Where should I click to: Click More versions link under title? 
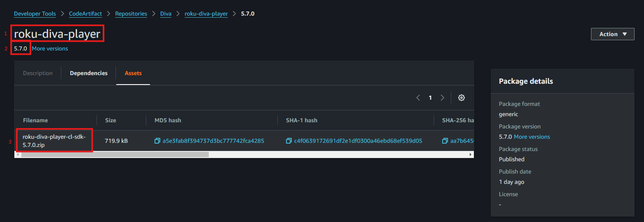(x=50, y=48)
